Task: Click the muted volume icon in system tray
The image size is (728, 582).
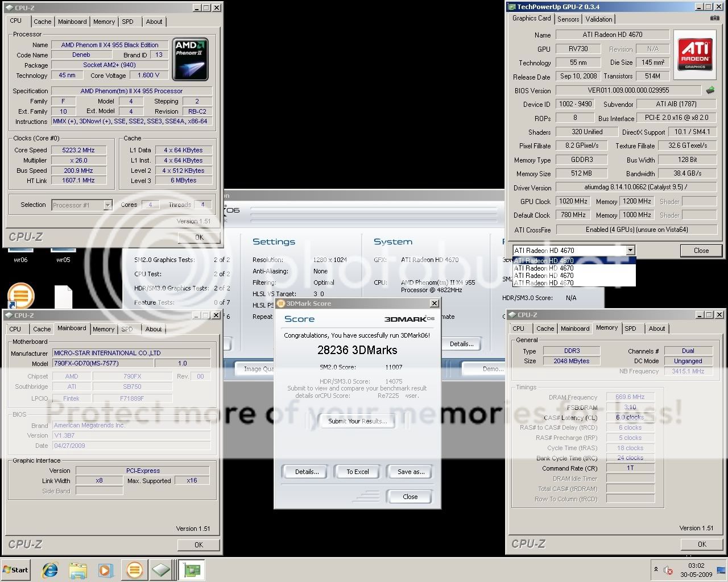Action: 668,571
